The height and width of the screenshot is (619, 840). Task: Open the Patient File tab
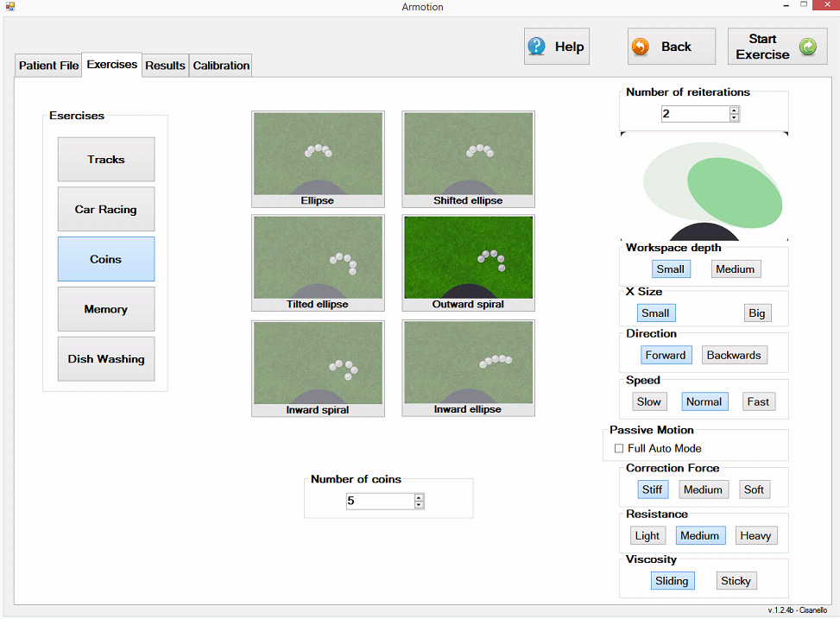click(48, 66)
